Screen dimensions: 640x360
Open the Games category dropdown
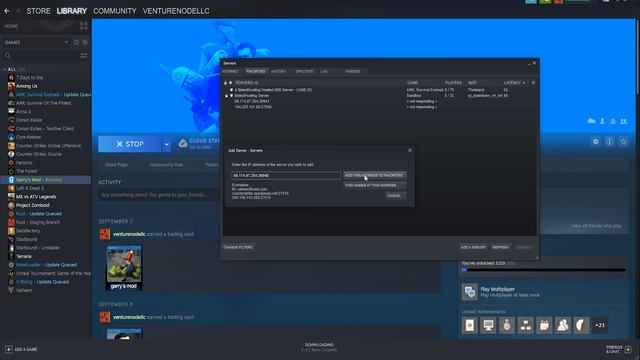point(36,42)
